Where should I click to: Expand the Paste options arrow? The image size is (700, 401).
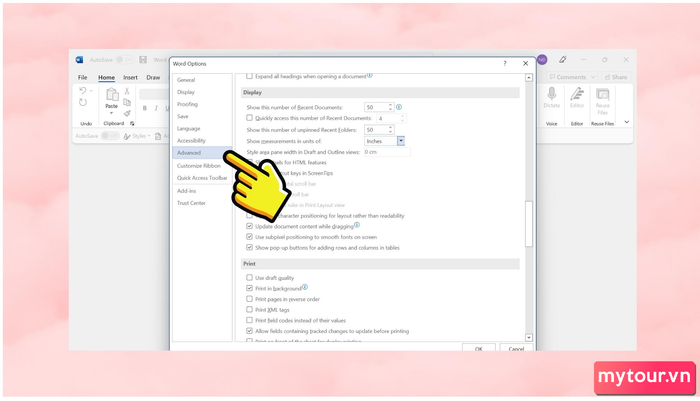point(112,113)
